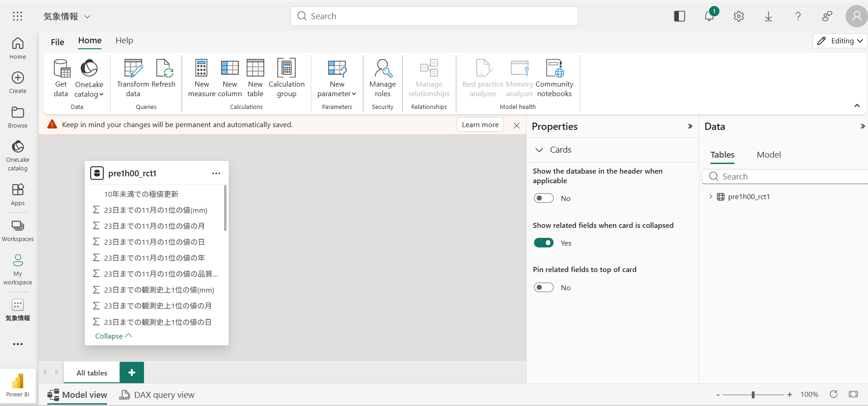Collapse the Properties pane

click(x=690, y=126)
